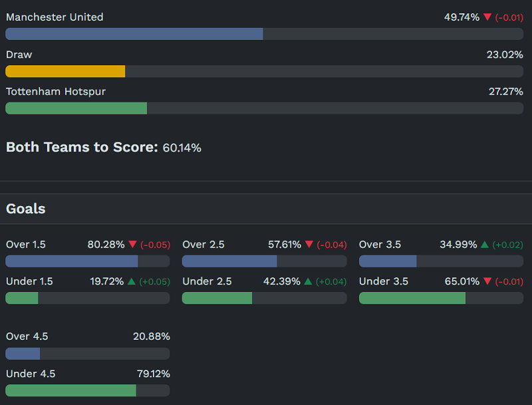
Task: Click the Draw outcome label
Action: point(19,55)
